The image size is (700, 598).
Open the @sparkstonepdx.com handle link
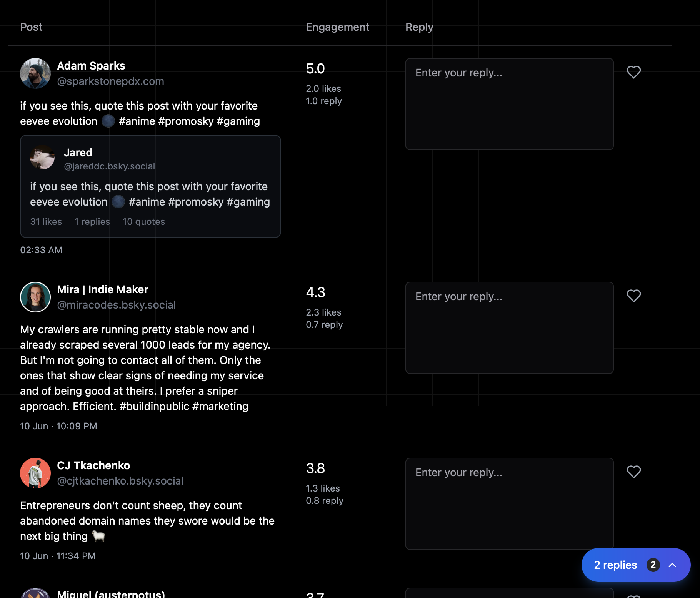coord(111,81)
